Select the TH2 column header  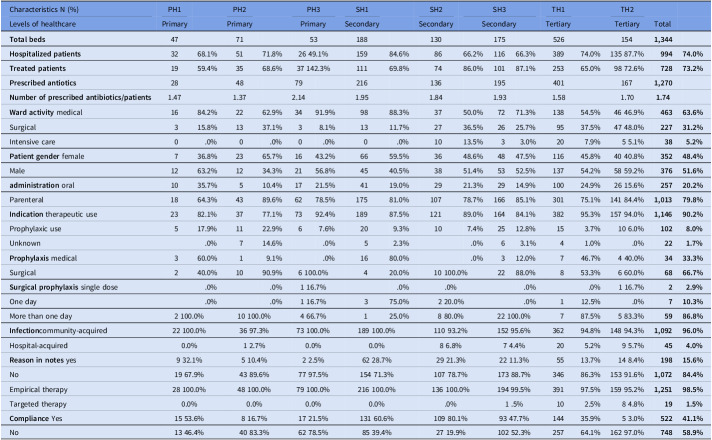[x=627, y=9]
